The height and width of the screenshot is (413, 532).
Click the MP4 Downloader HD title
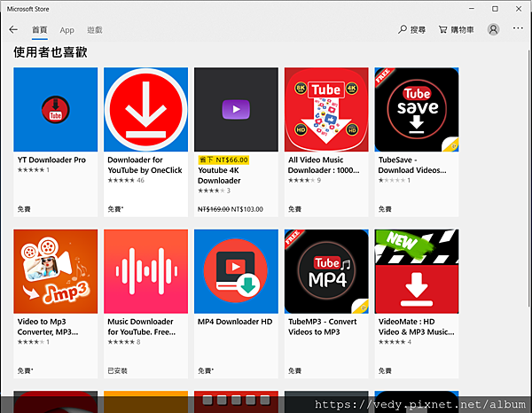[x=235, y=322]
